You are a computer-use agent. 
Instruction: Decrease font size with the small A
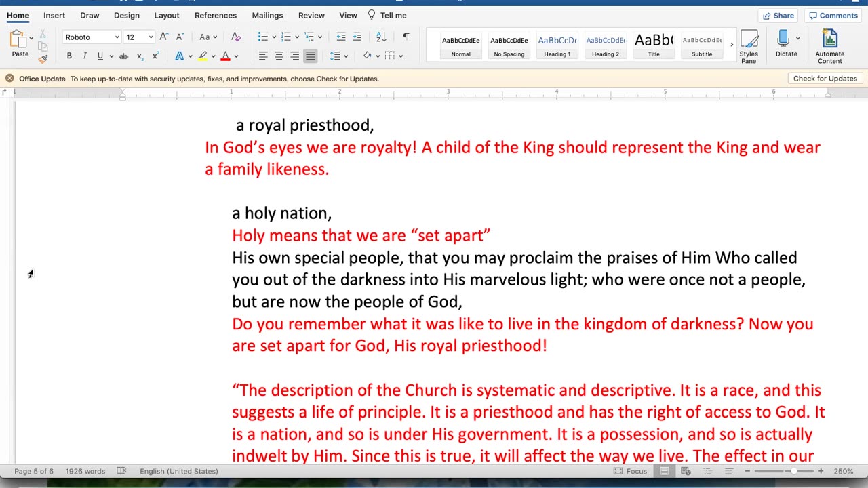pos(180,37)
